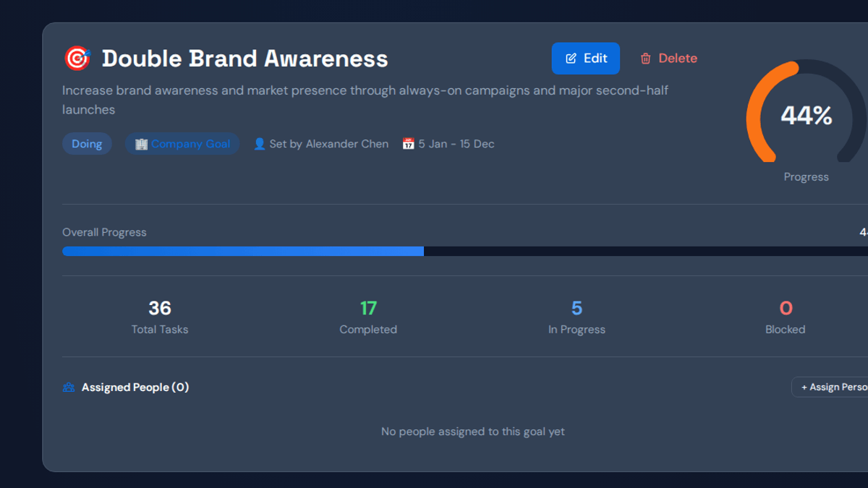Viewport: 868px width, 488px height.
Task: Click the Overall Progress label
Action: click(104, 232)
